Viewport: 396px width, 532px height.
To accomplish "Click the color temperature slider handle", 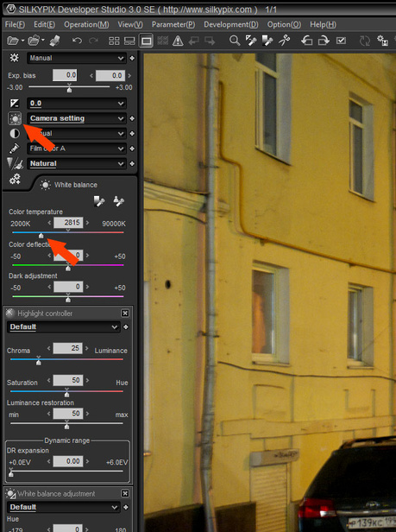I will click(x=41, y=236).
